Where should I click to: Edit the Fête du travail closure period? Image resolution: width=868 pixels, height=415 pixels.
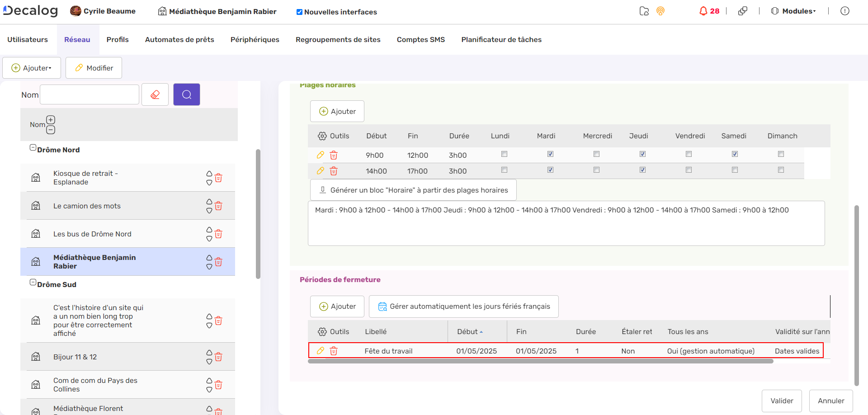pyautogui.click(x=321, y=351)
